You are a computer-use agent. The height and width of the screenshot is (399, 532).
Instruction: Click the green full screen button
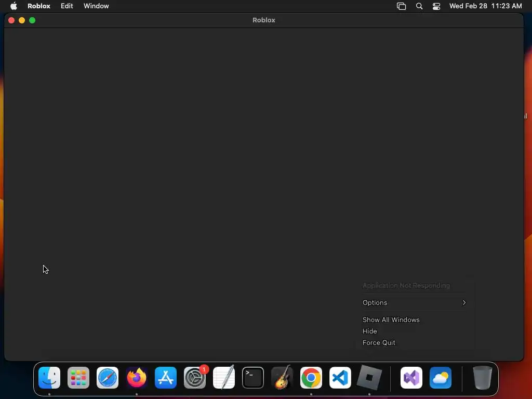click(32, 20)
